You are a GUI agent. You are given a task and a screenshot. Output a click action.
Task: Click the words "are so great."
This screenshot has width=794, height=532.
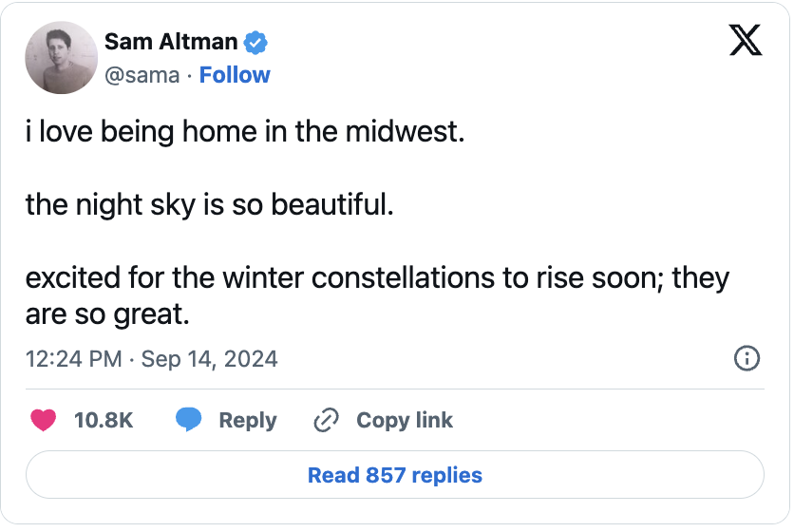pyautogui.click(x=107, y=313)
